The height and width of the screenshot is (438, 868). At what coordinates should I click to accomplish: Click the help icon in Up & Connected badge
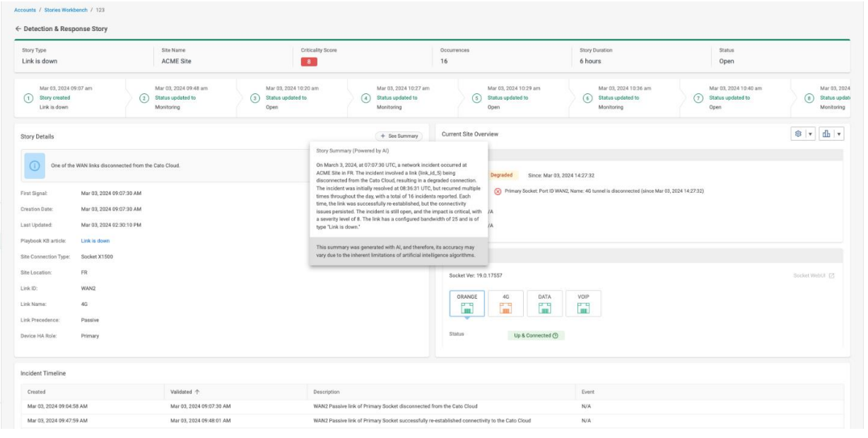click(x=556, y=336)
